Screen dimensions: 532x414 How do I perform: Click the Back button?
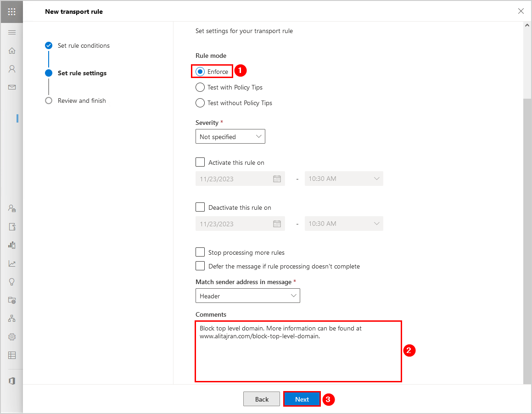pos(262,399)
